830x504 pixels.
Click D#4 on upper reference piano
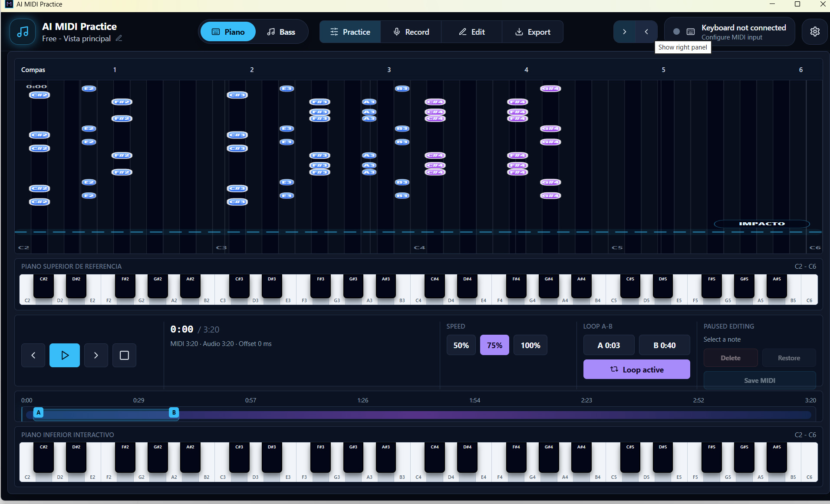pos(467,286)
